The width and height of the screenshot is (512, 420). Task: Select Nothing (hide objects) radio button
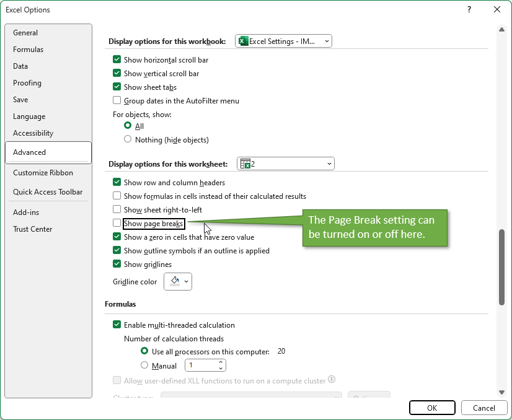tap(128, 139)
